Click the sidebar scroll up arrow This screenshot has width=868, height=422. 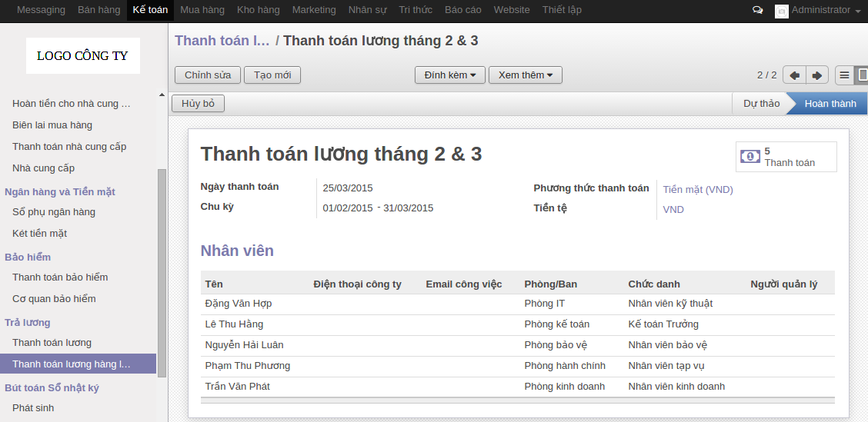pyautogui.click(x=162, y=95)
